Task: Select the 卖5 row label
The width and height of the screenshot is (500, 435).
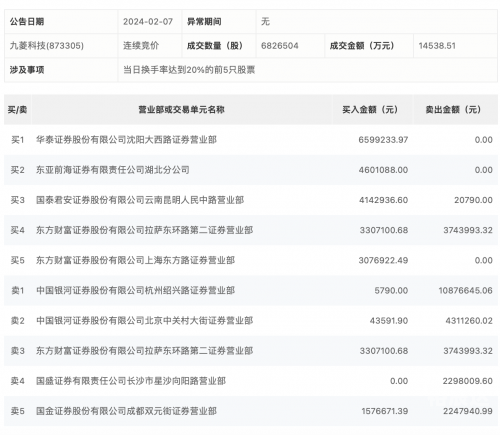Action: [18, 411]
